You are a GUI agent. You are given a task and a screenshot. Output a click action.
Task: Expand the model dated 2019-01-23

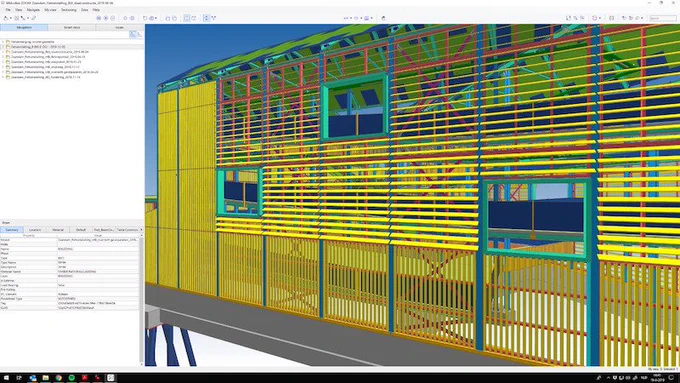click(x=3, y=62)
